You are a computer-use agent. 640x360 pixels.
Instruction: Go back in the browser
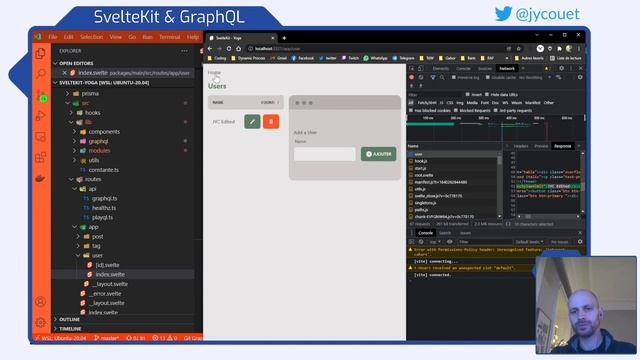click(210, 49)
